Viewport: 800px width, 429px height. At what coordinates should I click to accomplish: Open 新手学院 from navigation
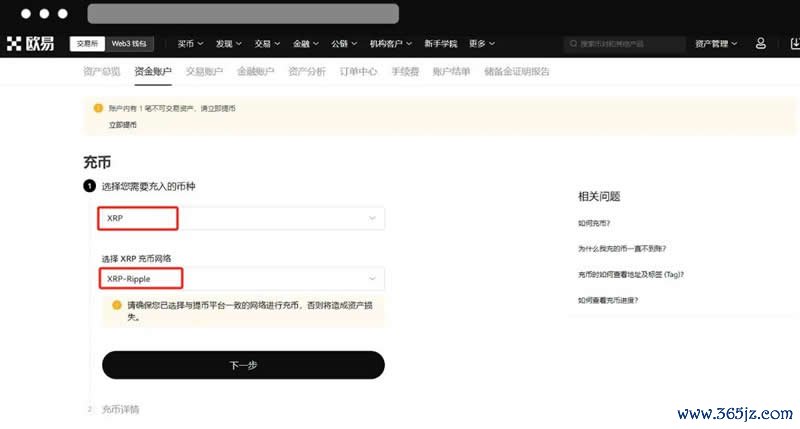(441, 44)
